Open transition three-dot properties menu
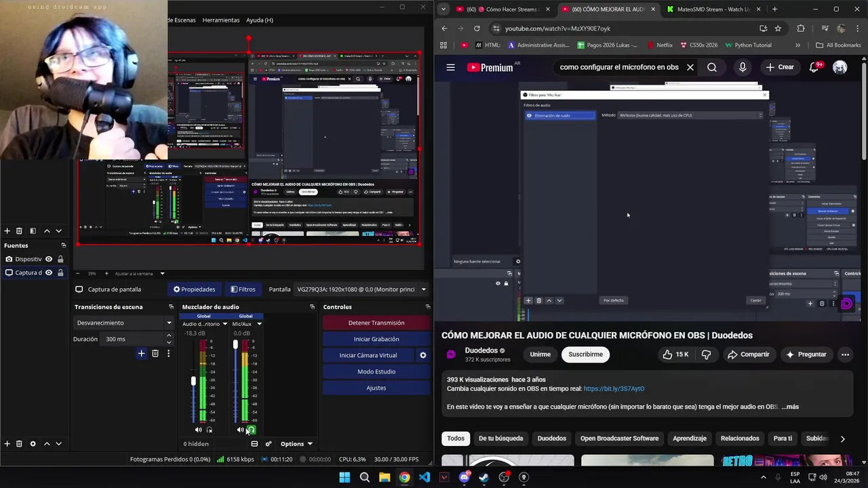 coord(168,354)
